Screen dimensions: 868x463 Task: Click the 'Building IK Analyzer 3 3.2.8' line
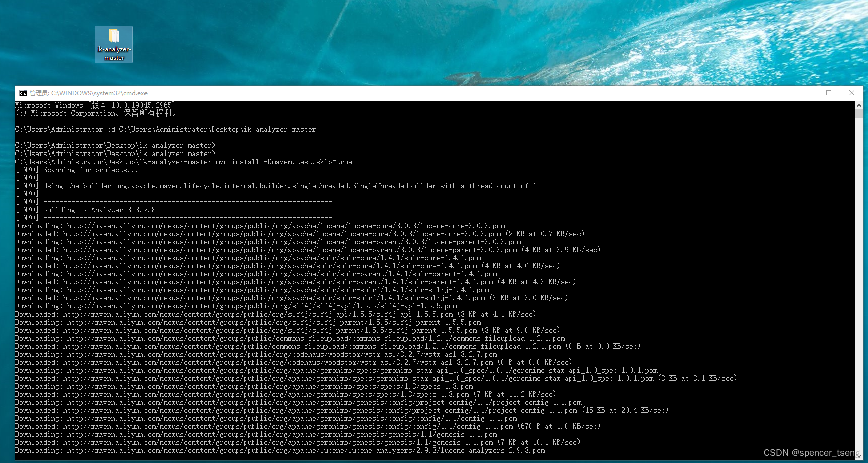click(x=85, y=210)
